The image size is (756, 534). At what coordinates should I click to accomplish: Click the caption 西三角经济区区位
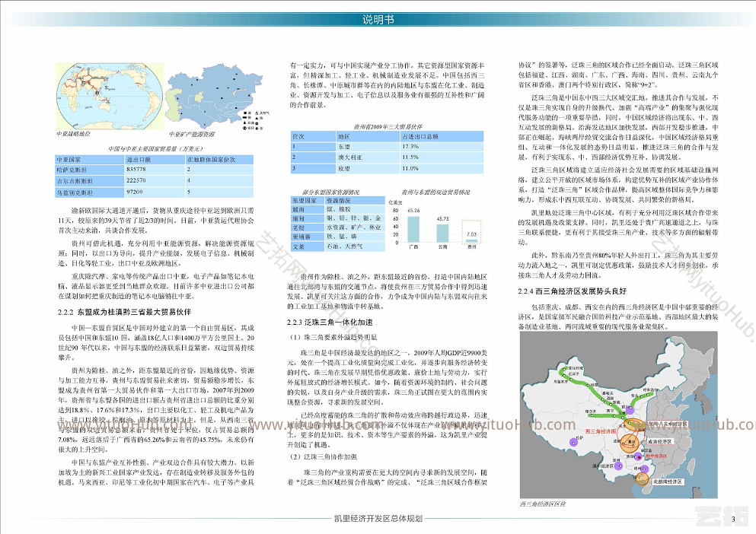(542, 504)
